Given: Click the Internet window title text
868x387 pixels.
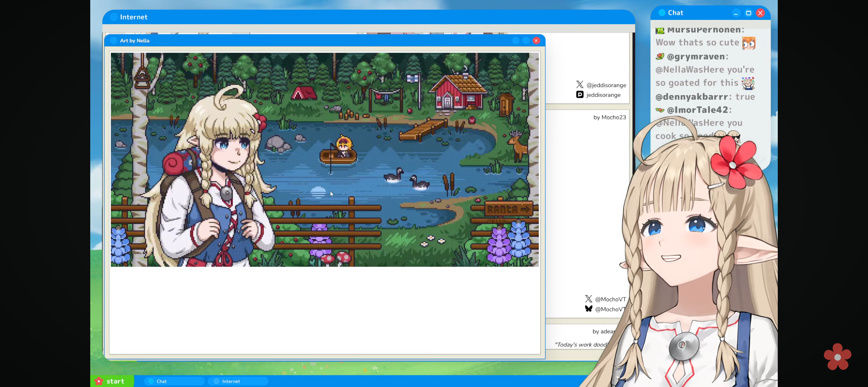Looking at the screenshot, I should point(134,17).
